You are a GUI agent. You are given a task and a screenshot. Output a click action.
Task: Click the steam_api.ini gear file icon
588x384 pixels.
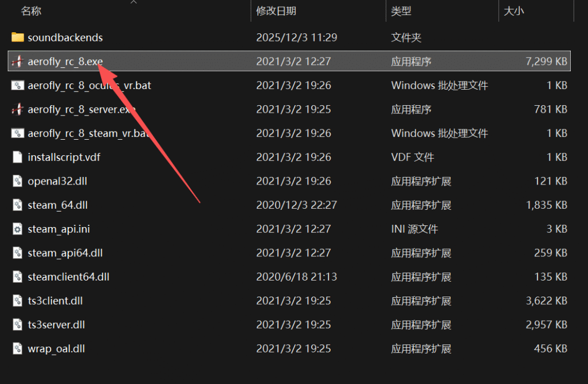[x=17, y=229]
